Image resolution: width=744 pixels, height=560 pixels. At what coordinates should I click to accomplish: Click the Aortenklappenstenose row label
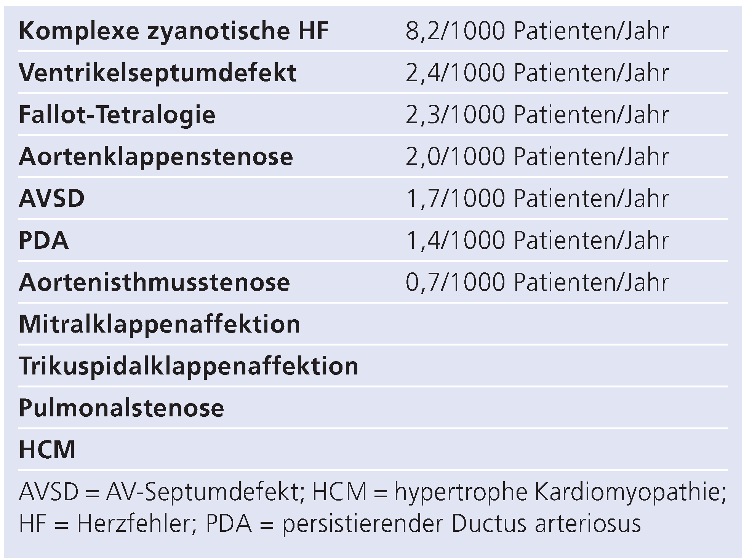coord(156,157)
